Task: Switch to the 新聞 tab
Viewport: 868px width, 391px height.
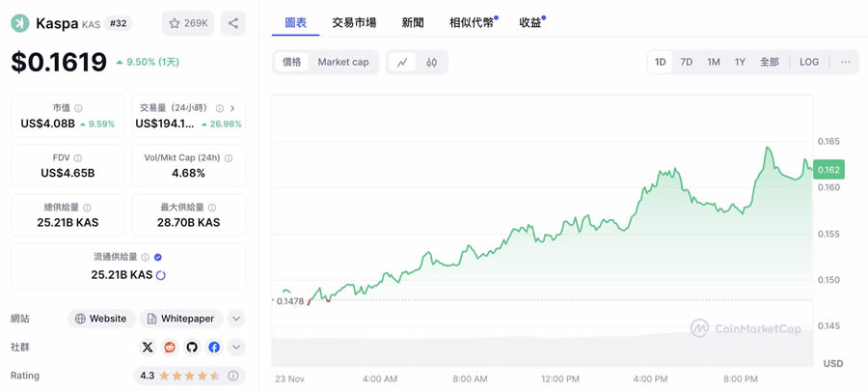Action: coord(413,22)
